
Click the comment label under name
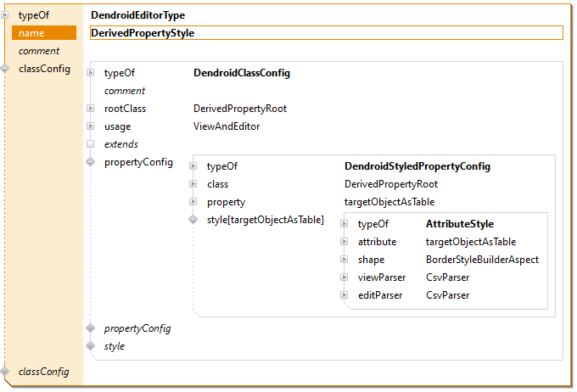click(x=39, y=51)
